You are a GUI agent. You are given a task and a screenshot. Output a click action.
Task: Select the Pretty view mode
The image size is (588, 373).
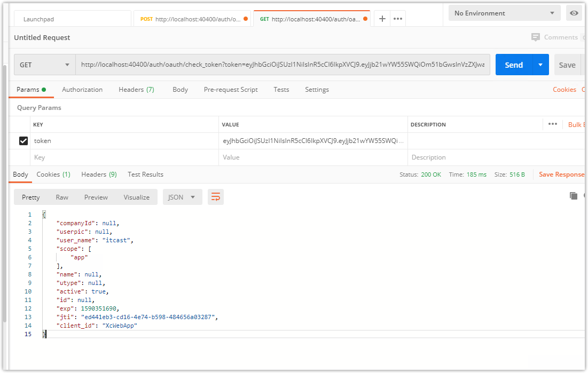point(31,197)
